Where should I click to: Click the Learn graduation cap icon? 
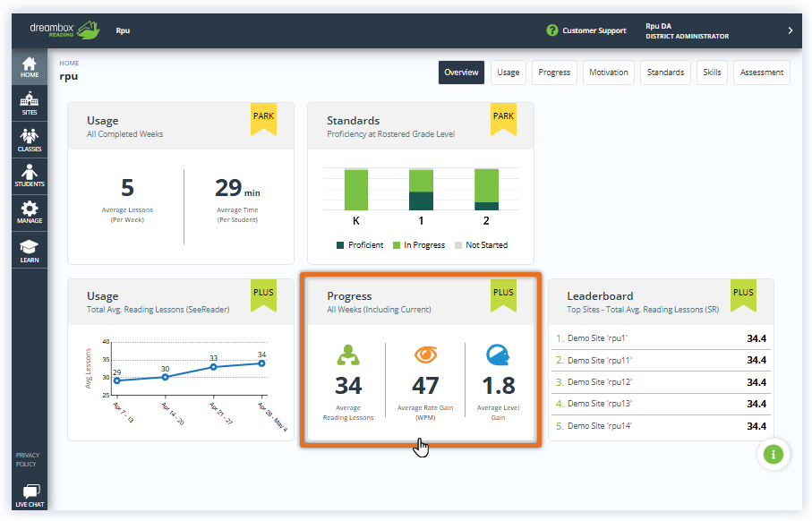click(x=30, y=250)
